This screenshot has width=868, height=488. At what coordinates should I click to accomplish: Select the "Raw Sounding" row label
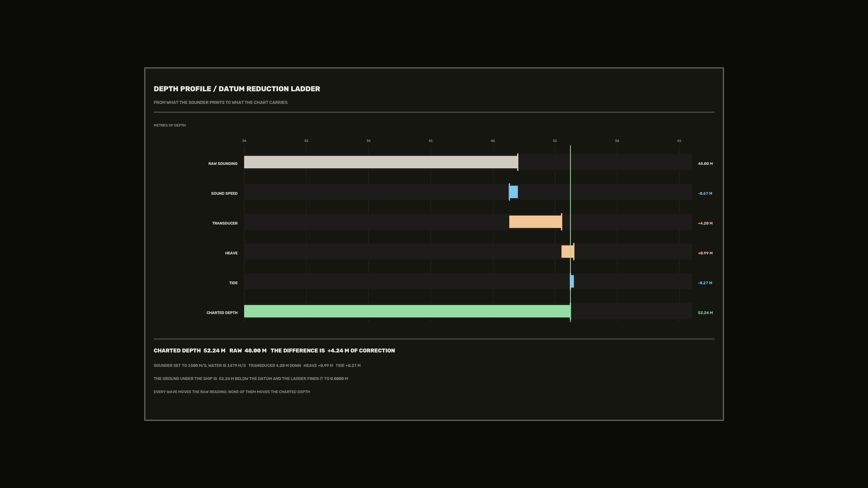[x=223, y=164]
